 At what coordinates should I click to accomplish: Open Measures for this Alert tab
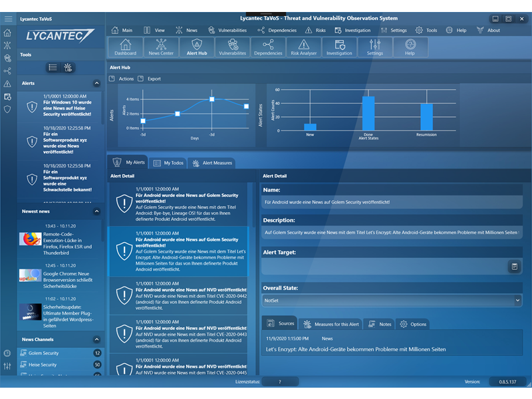point(331,324)
